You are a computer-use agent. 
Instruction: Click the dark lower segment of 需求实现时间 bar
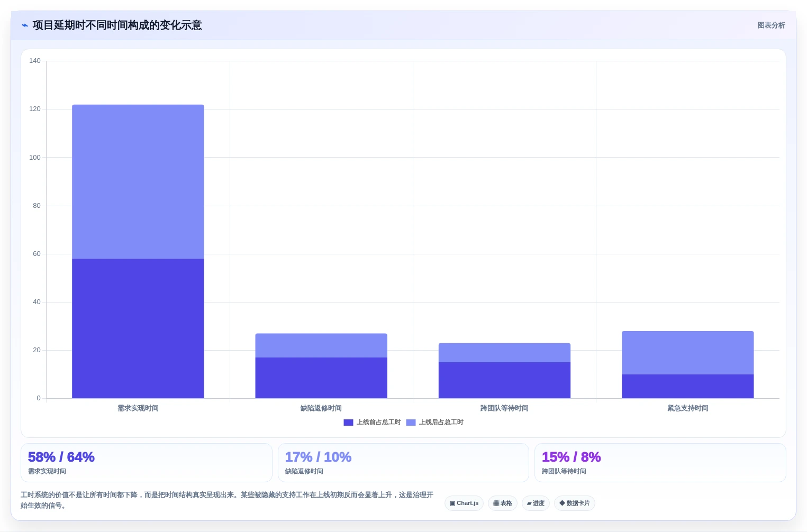click(x=138, y=328)
